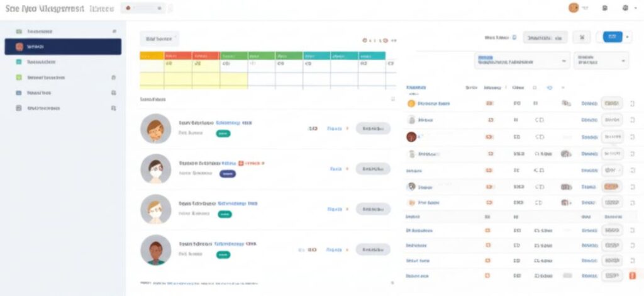Toggle the orange checkbox on the last table row
This screenshot has width=644, height=296.
click(633, 275)
